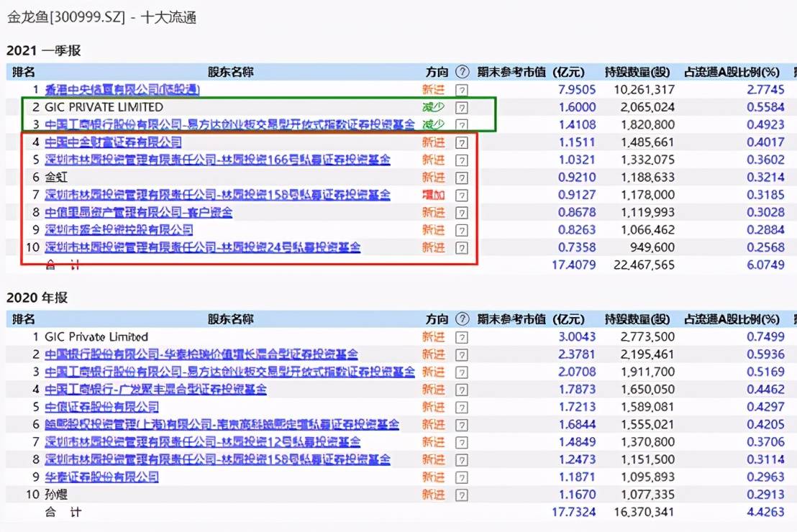Screen dimensions: 797x532
Task: Open the 林园投资24号私募投资基金 link
Action: coord(202,247)
